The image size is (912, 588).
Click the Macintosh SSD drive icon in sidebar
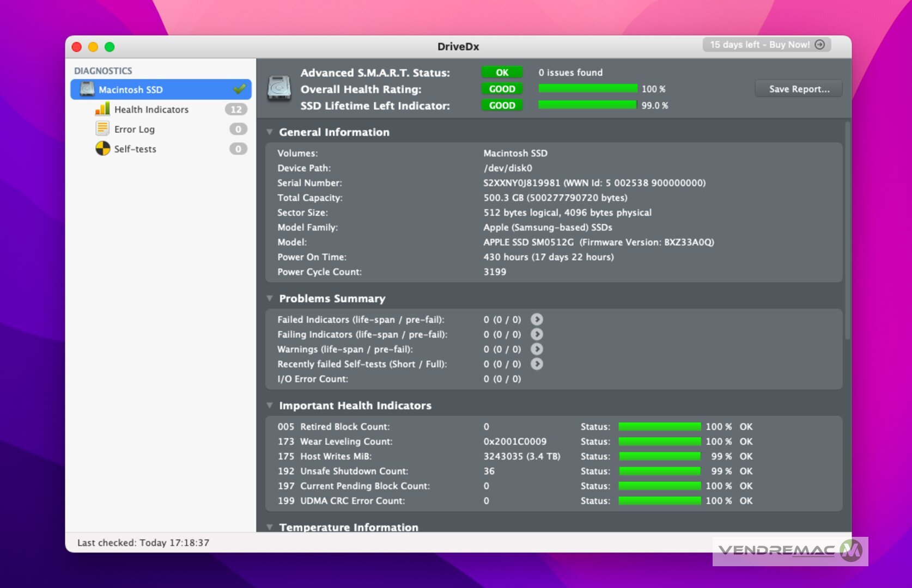(87, 89)
